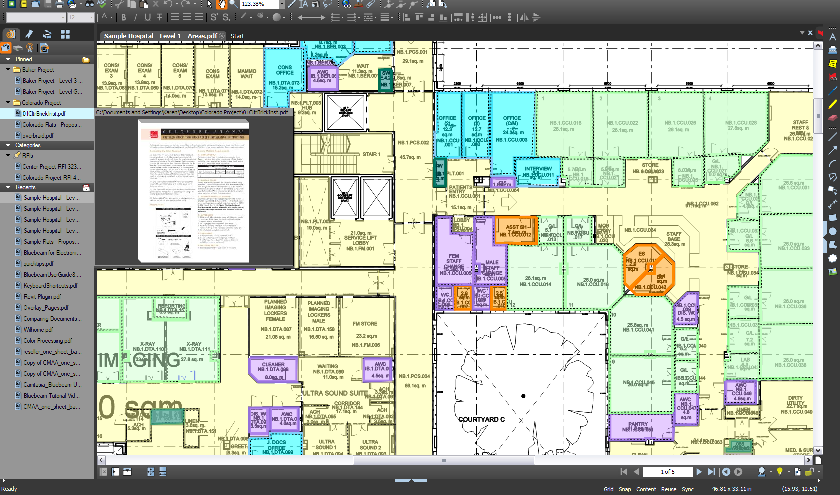Click the page number field
The width and height of the screenshot is (840, 495).
668,471
